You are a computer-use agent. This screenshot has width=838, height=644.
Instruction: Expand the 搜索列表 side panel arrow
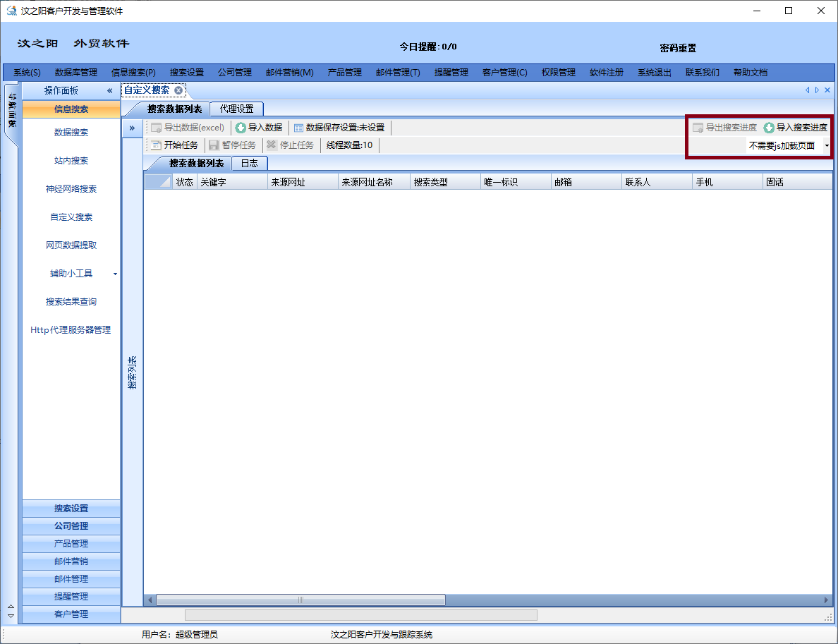(x=132, y=128)
